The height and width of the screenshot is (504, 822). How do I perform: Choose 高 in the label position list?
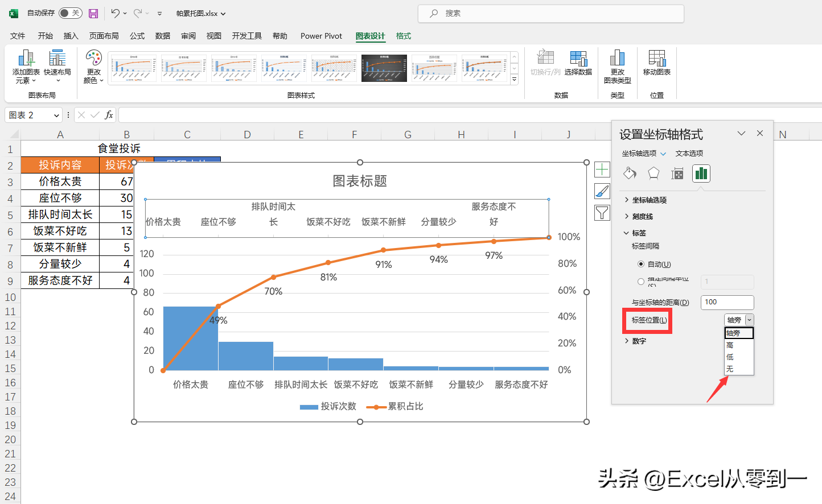pyautogui.click(x=739, y=345)
